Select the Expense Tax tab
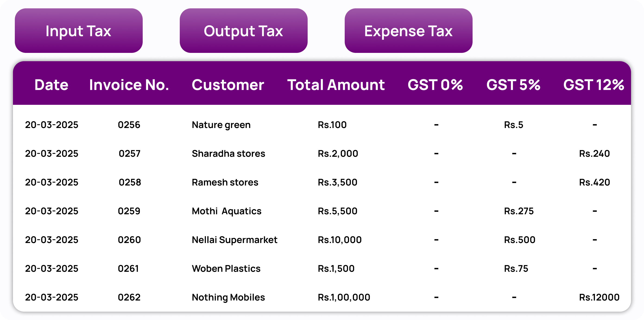This screenshot has height=320, width=644. click(408, 31)
